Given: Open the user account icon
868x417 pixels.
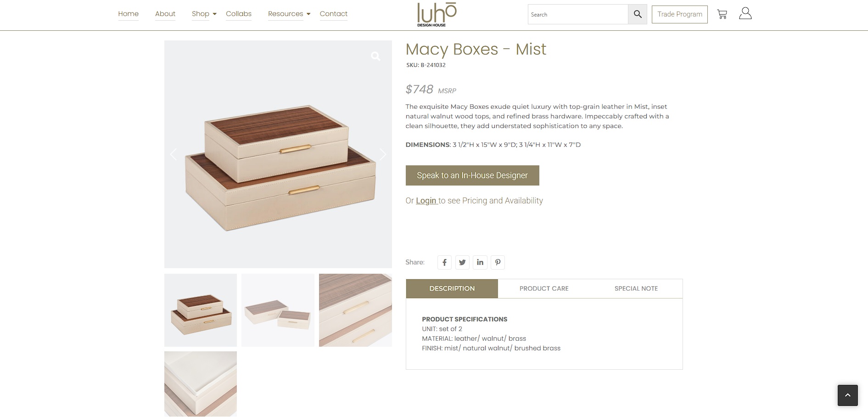Looking at the screenshot, I should coord(745,13).
